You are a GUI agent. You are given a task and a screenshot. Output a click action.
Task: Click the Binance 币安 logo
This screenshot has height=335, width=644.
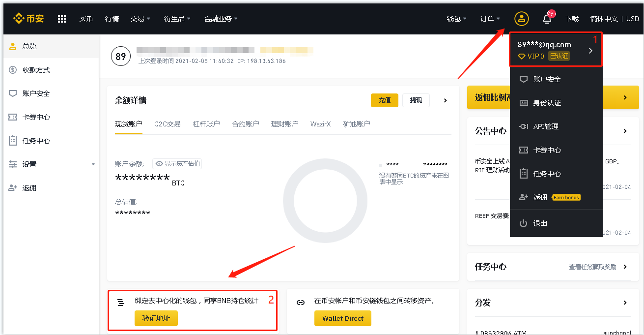point(28,19)
